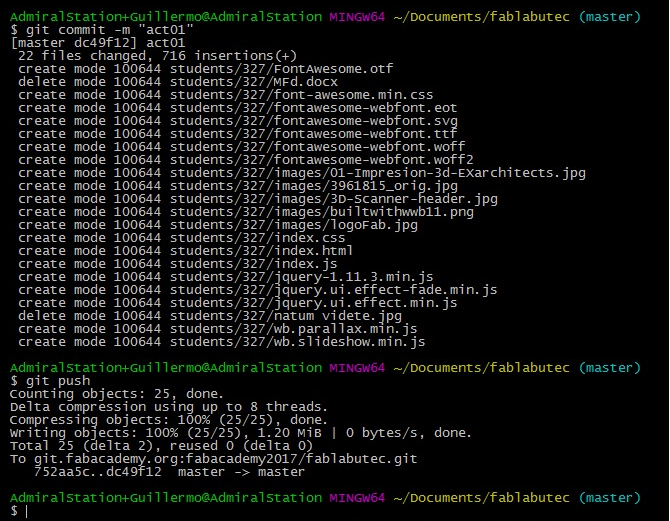Click the 752aa5c..dc49f12 hash range

[97, 472]
